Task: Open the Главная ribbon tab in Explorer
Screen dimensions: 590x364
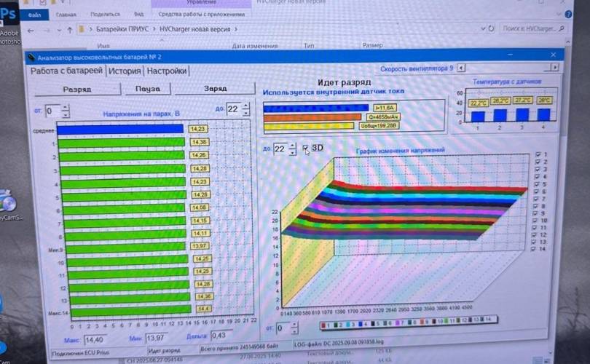Action: [66, 15]
